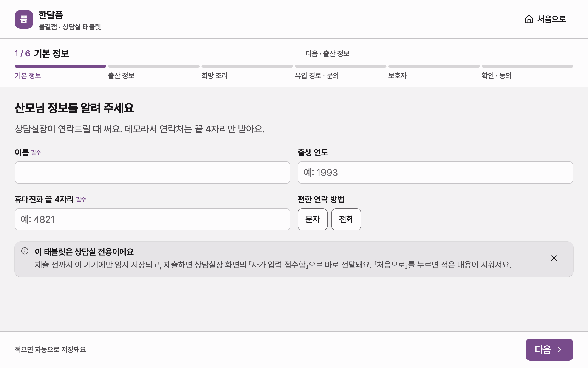Click the '산모님 정보를 알려 주세요' heading
Viewport: 588px width, 368px height.
pos(74,108)
